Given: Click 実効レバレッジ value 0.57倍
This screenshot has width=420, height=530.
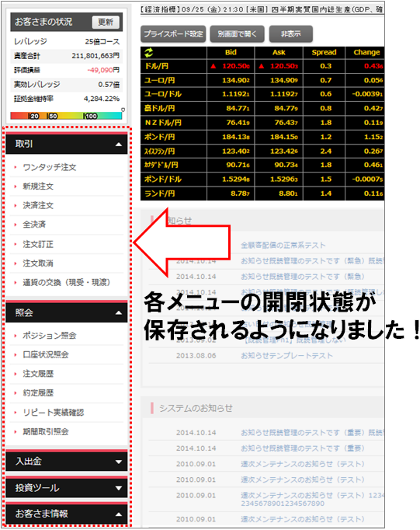Looking at the screenshot, I should (x=109, y=85).
